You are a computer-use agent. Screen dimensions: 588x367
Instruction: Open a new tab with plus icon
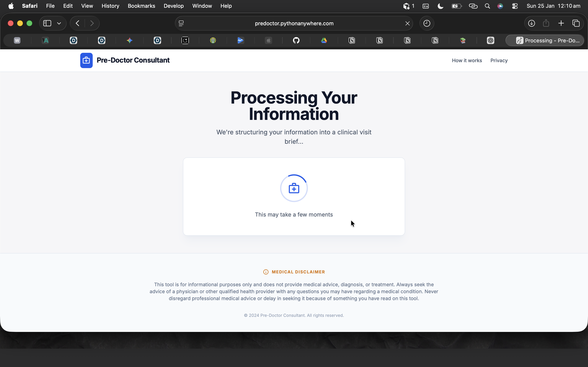[x=561, y=23]
